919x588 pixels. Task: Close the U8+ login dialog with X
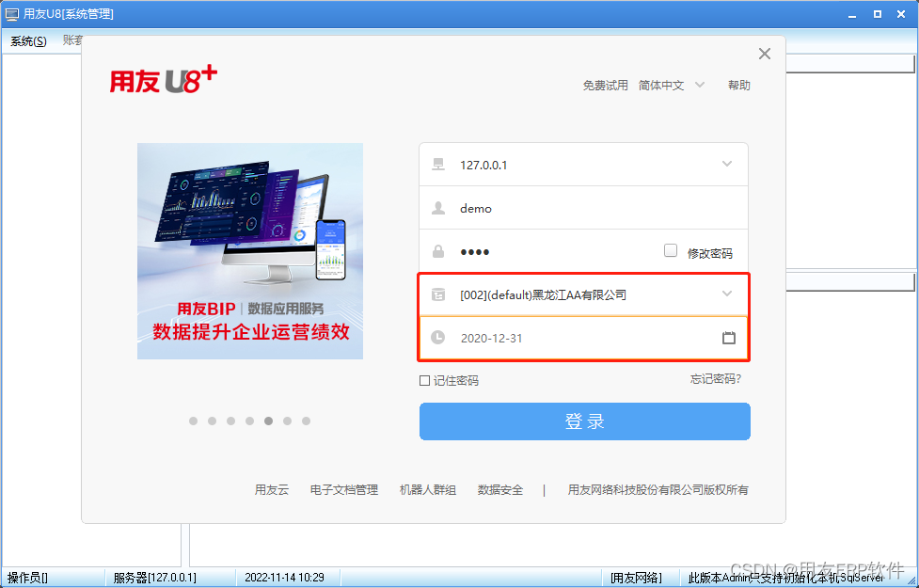coord(765,54)
